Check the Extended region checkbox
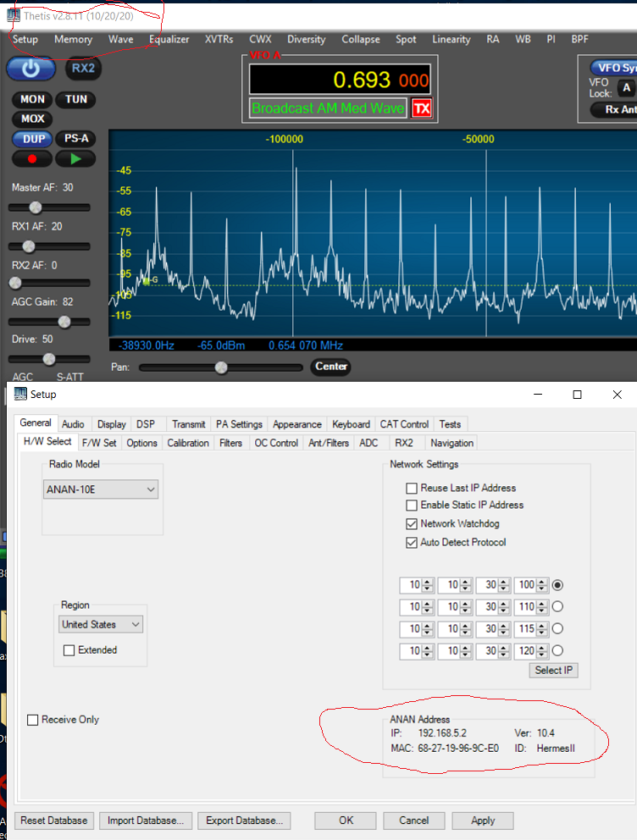 pos(69,650)
